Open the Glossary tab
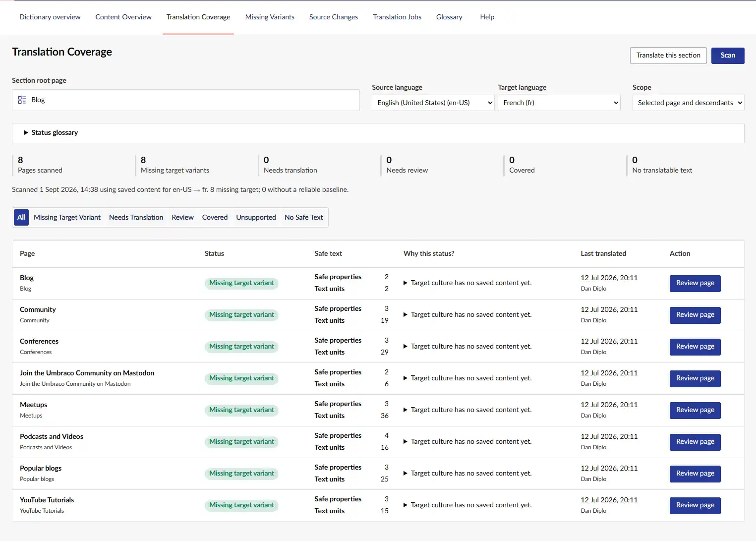 (x=449, y=17)
